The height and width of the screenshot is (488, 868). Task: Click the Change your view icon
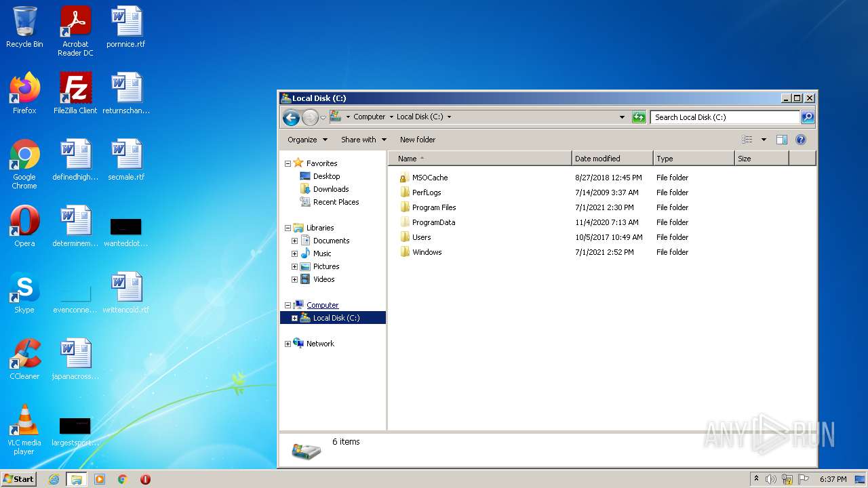(x=747, y=140)
